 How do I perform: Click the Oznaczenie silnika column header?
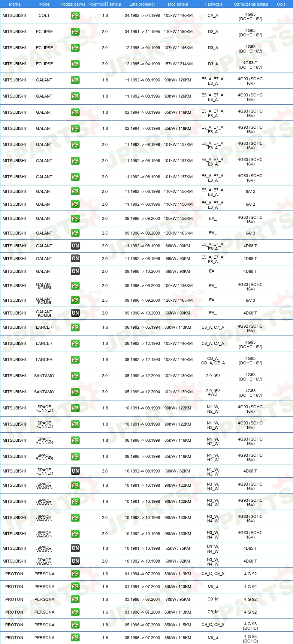pos(251,4)
